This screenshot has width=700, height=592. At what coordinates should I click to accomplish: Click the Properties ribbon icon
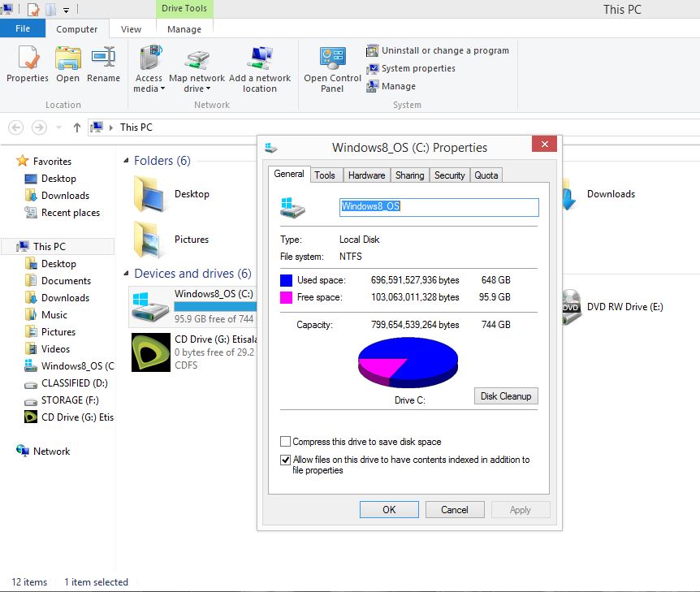click(28, 64)
